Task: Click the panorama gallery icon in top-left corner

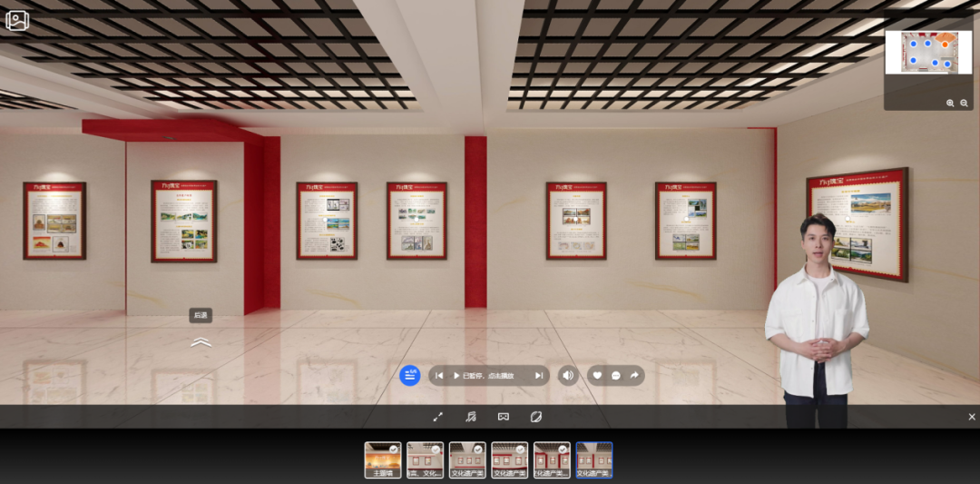Action: coord(18,20)
